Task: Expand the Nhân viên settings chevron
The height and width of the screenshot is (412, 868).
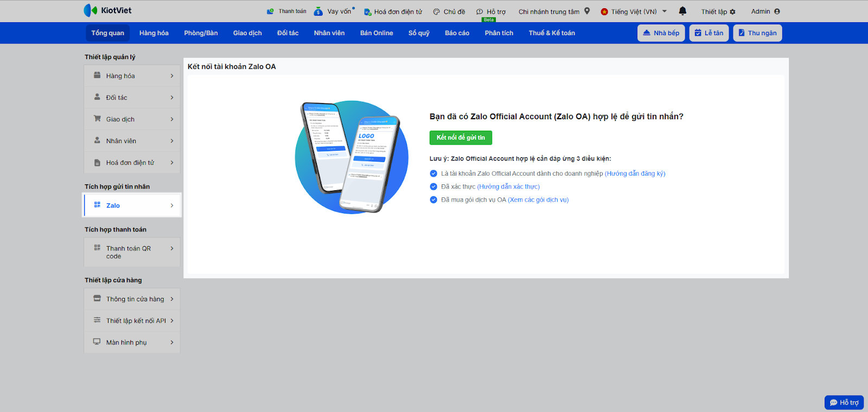Action: [172, 141]
